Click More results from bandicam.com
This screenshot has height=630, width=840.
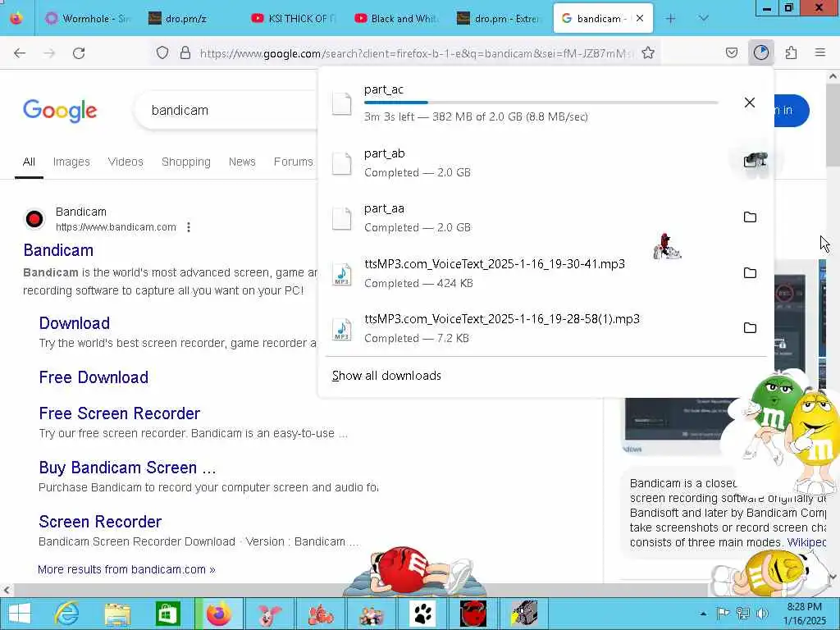(x=126, y=569)
